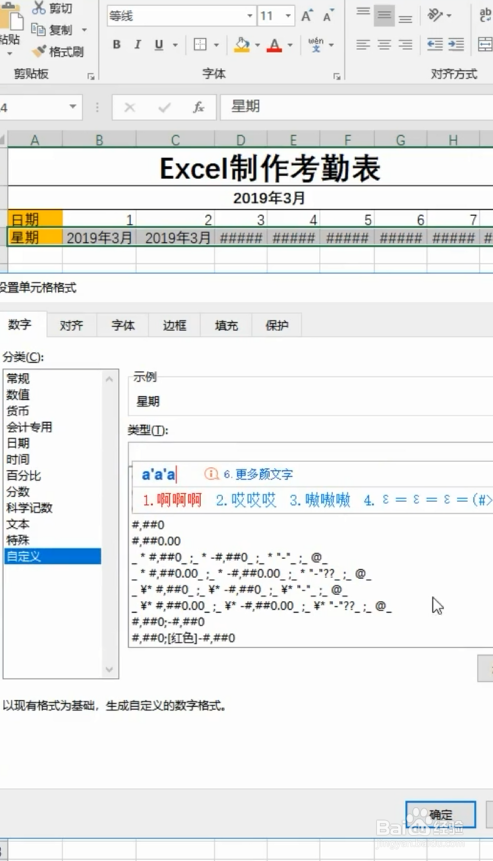
Task: Click the formula bar confirm checkmark
Action: click(164, 107)
